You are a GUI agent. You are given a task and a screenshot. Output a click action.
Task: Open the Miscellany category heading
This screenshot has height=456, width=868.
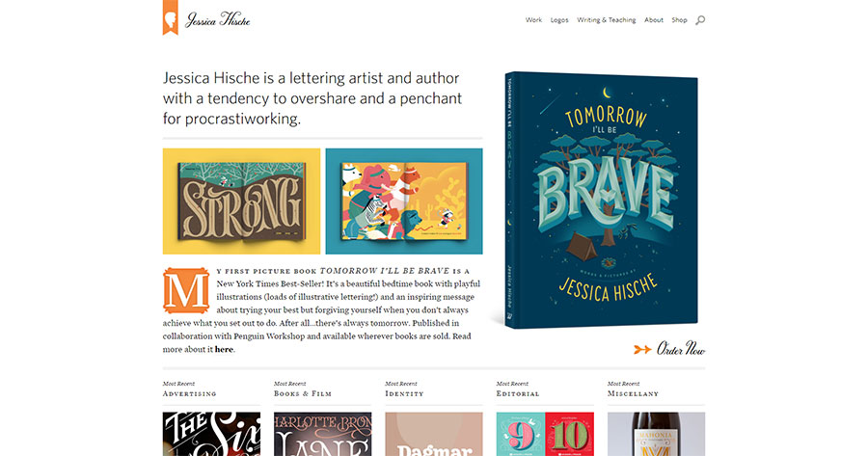(633, 393)
